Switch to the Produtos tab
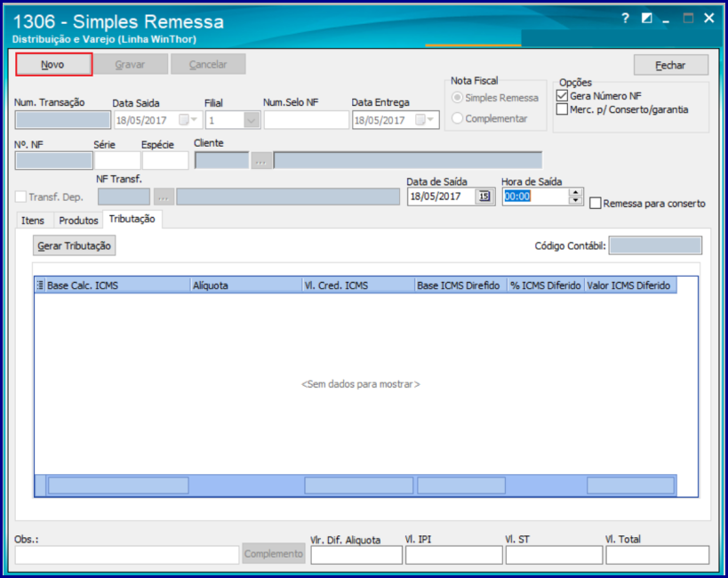 click(x=78, y=221)
